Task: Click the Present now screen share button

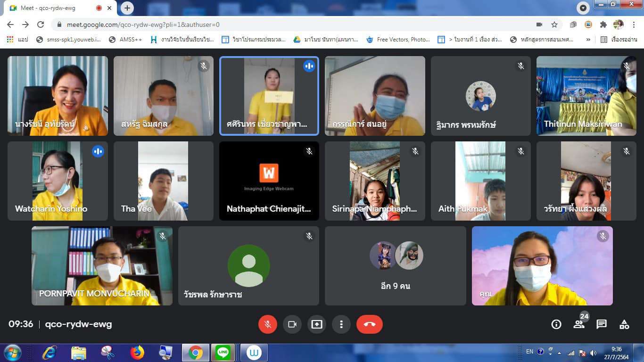Action: tap(317, 324)
